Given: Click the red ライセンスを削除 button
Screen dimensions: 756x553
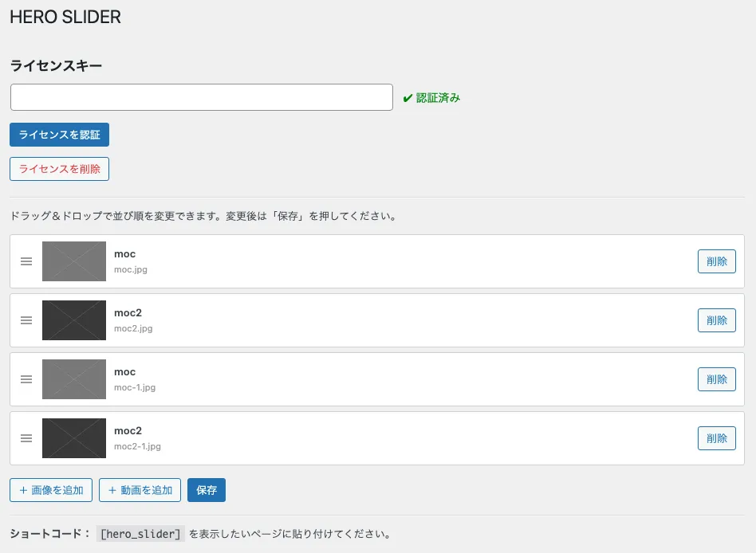Looking at the screenshot, I should [59, 169].
